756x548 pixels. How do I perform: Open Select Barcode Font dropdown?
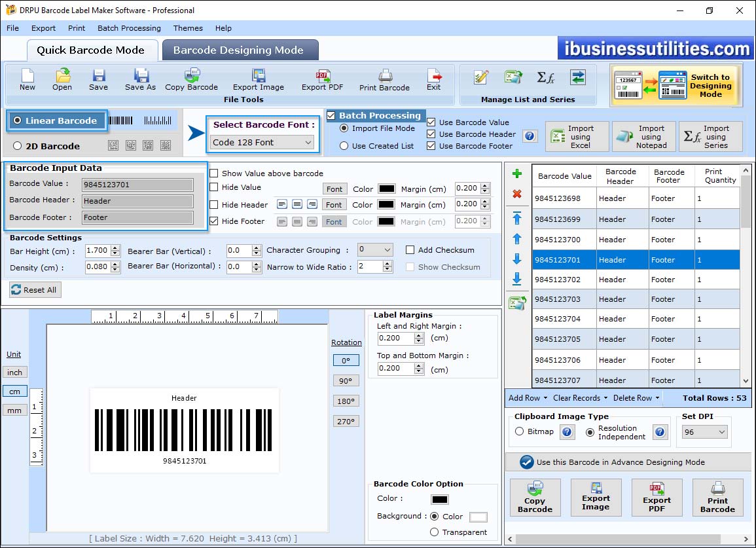click(262, 142)
